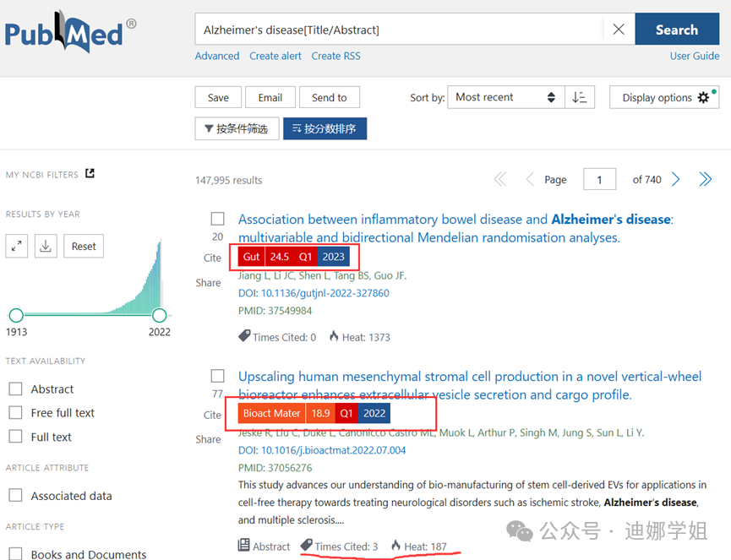Open Display options gear menu
Image resolution: width=731 pixels, height=560 pixels.
[664, 97]
